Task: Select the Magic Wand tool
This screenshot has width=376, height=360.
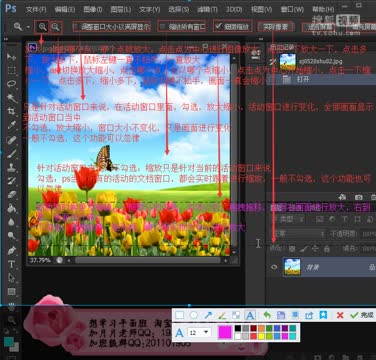Action: [12, 97]
